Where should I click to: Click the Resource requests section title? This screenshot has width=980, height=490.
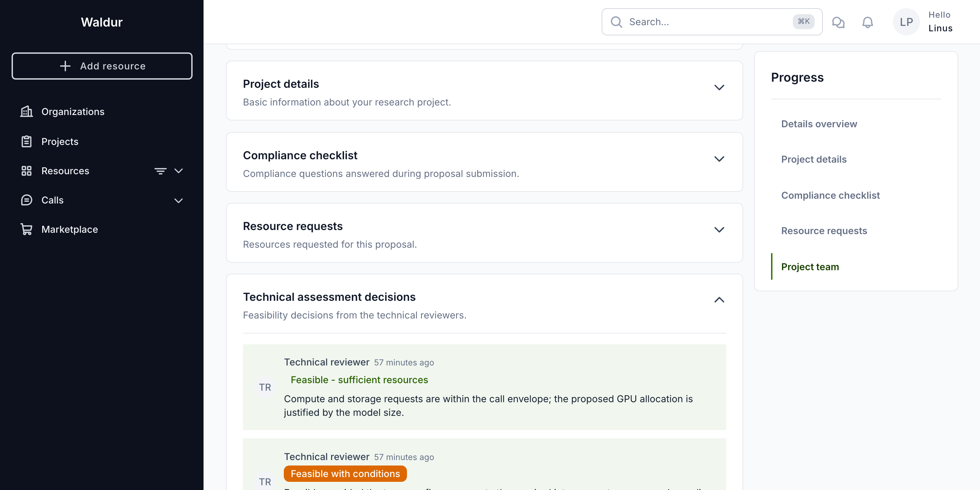tap(293, 226)
